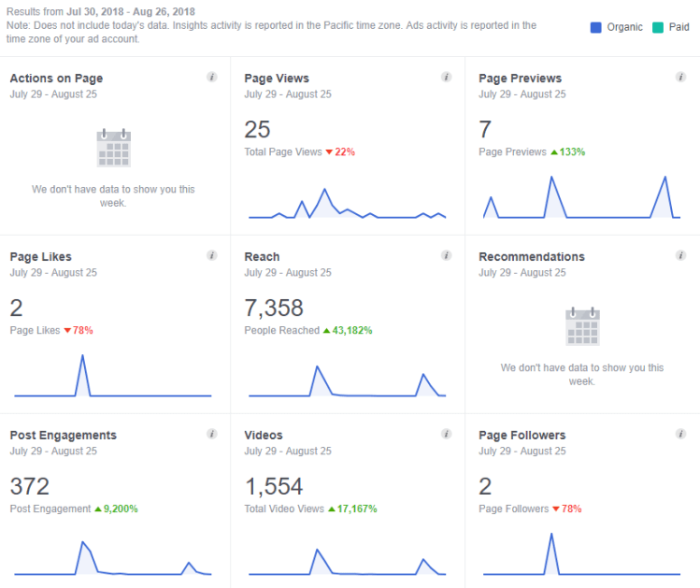700x588 pixels.
Task: Select the Post Engagements heading
Action: pos(63,436)
